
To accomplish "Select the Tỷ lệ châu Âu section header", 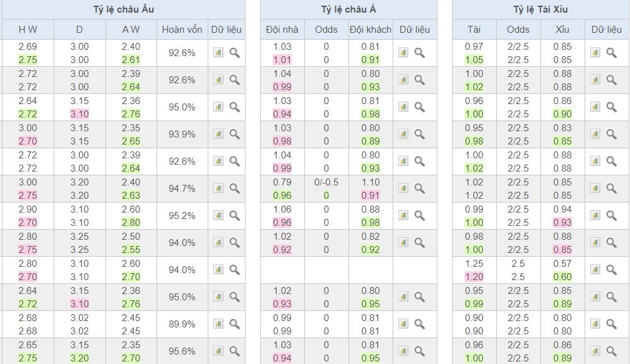I will point(122,9).
